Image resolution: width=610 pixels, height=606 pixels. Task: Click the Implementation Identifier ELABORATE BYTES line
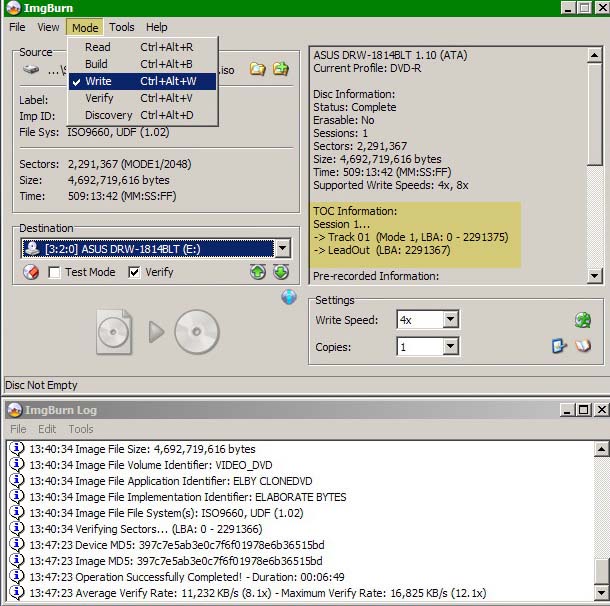pos(188,497)
